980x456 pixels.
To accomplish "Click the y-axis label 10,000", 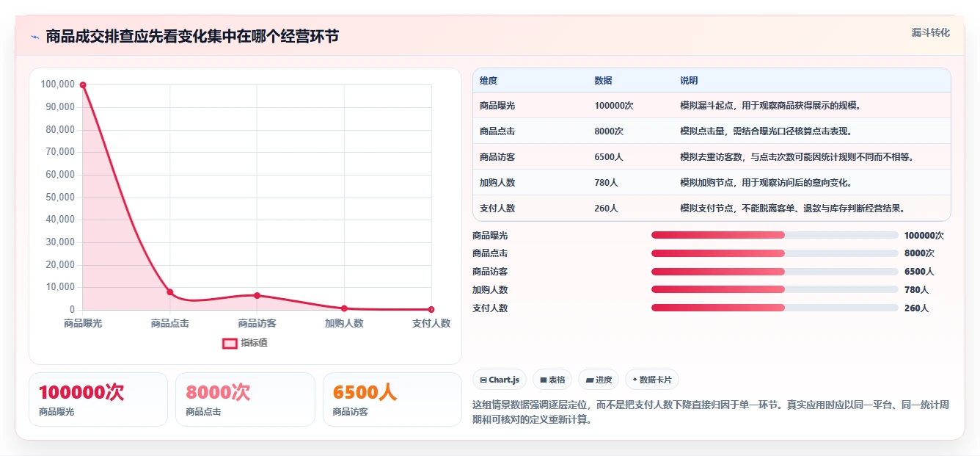I will pos(60,287).
